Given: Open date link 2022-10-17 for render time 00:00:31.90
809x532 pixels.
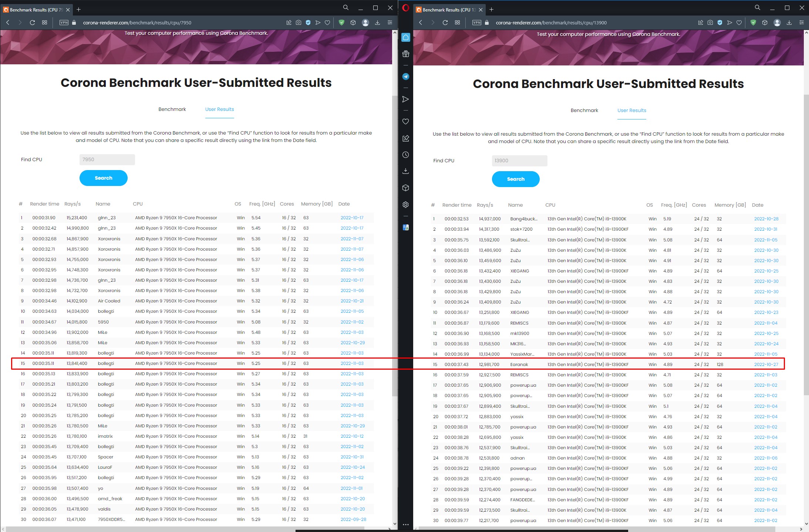Looking at the screenshot, I should tap(352, 218).
